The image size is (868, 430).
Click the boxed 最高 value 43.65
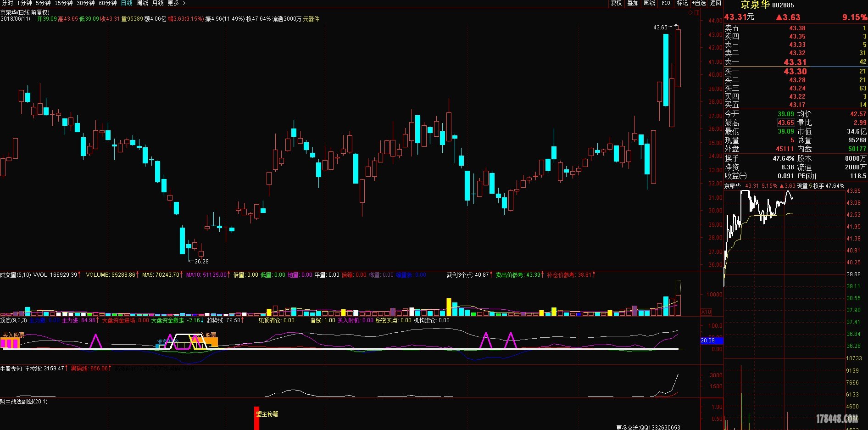(x=786, y=123)
